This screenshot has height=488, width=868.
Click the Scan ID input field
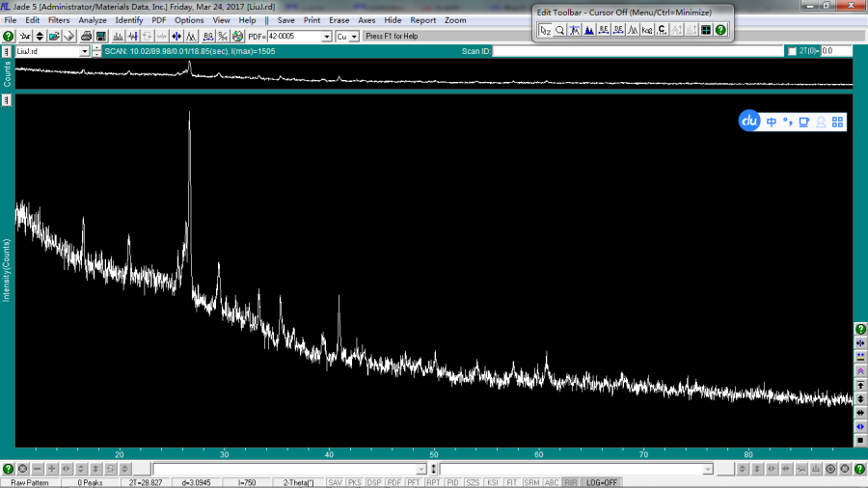pyautogui.click(x=637, y=51)
